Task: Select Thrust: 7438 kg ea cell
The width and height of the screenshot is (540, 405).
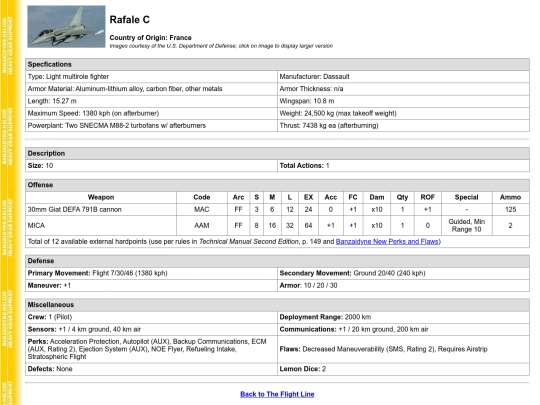Action: 403,126
